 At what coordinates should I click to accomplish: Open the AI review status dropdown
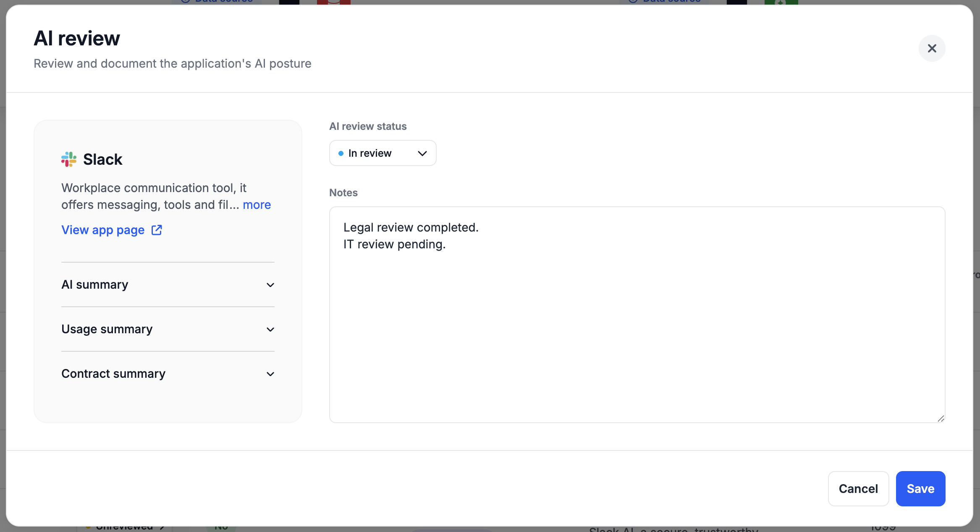click(x=382, y=153)
